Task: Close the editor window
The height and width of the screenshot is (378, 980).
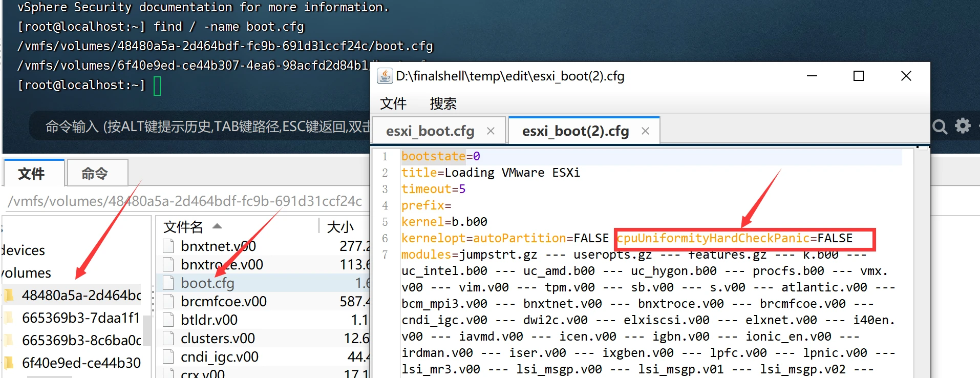Action: point(906,76)
